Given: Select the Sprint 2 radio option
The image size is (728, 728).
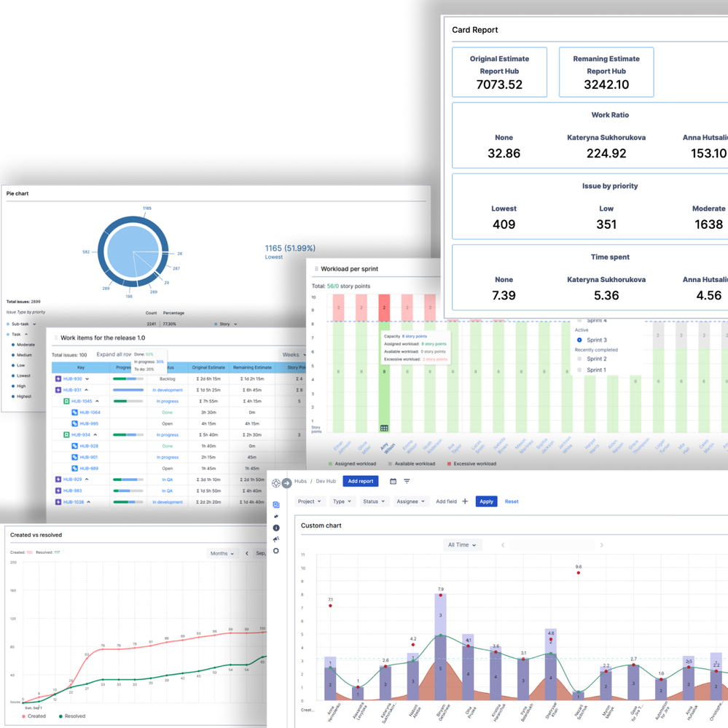Looking at the screenshot, I should click(x=579, y=359).
